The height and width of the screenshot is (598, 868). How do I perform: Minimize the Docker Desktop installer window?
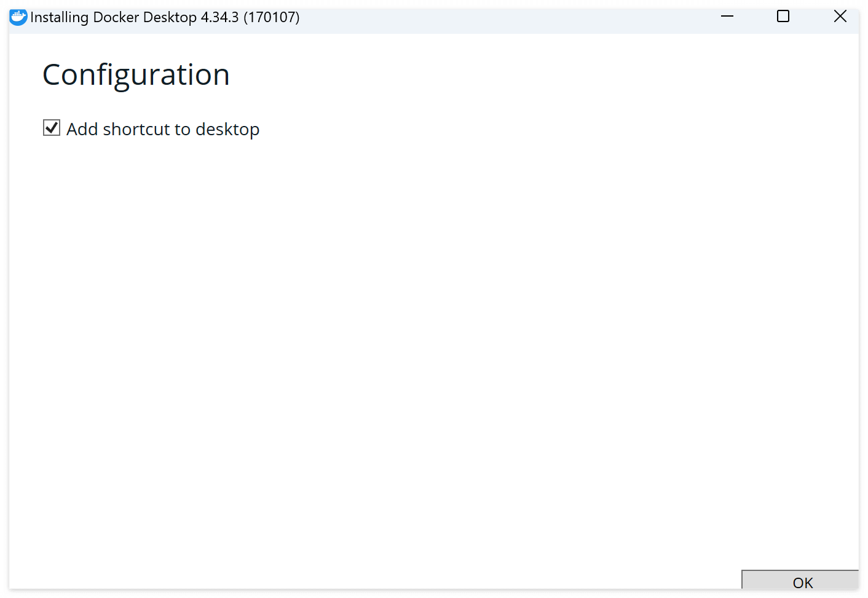coord(727,17)
